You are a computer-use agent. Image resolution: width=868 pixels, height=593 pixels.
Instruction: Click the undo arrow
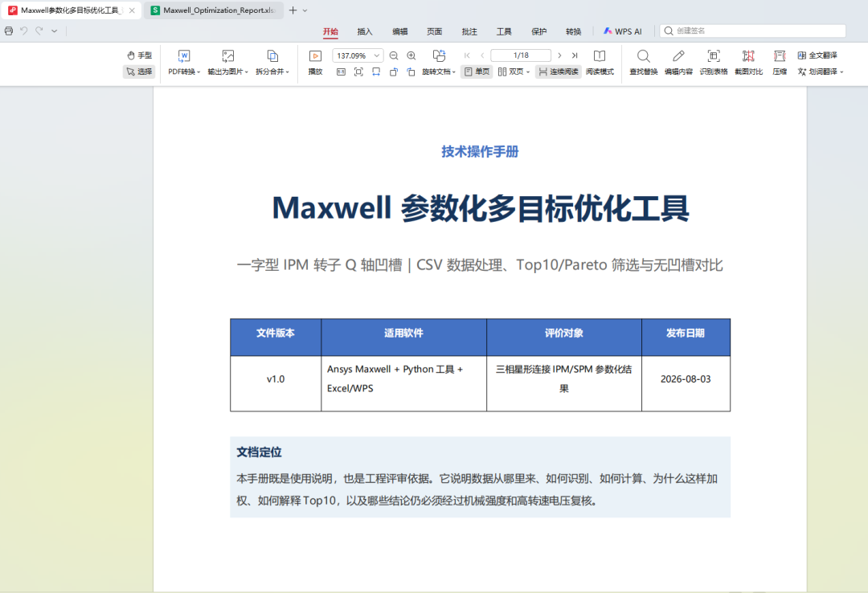pyautogui.click(x=24, y=31)
